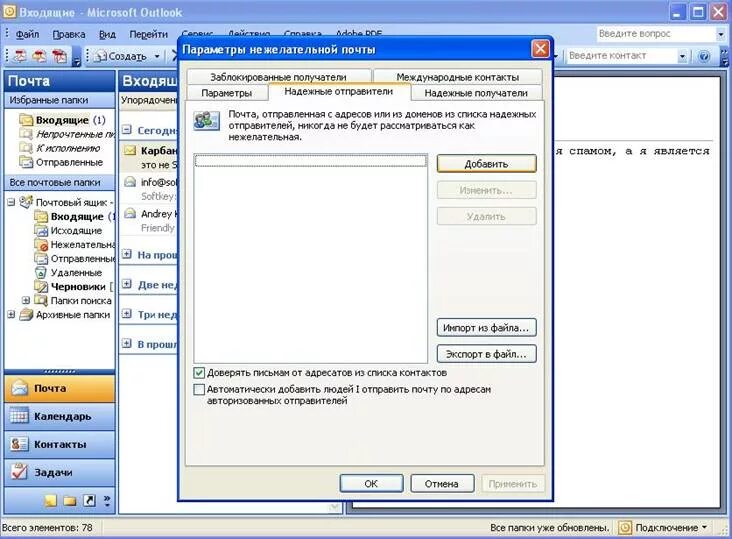Switch to Календарь navigation pane
Image resolution: width=732 pixels, height=539 pixels.
(59, 416)
